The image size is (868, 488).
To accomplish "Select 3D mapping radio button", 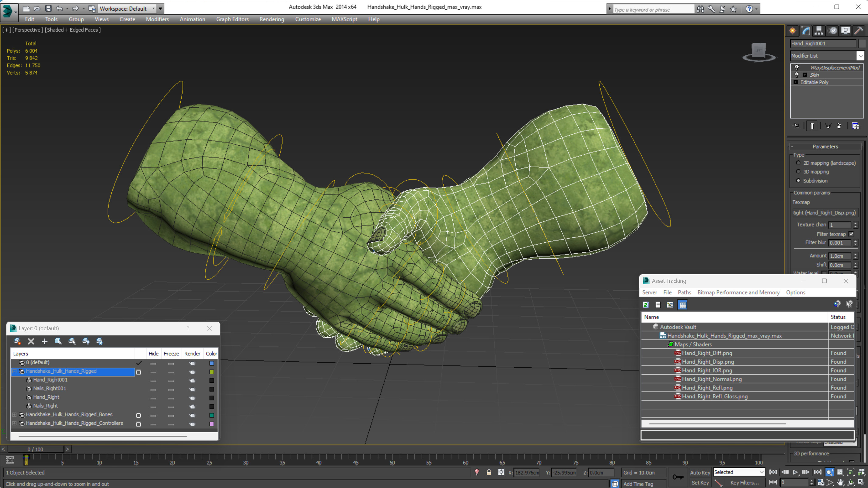I will 798,171.
